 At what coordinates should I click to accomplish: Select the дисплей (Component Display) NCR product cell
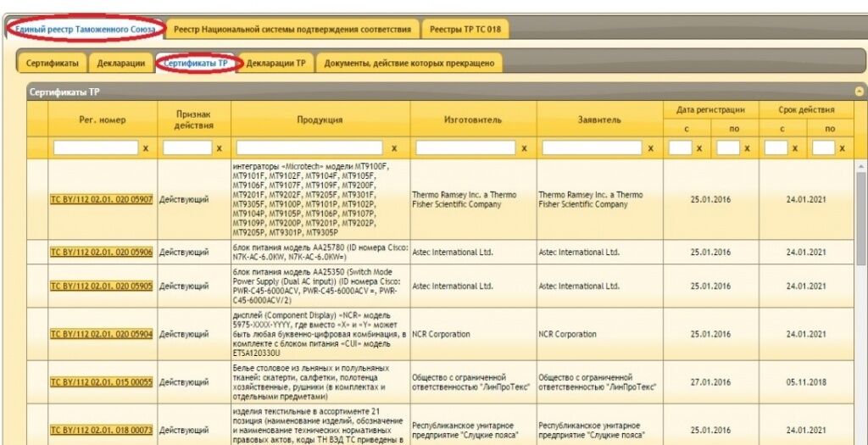coord(320,334)
